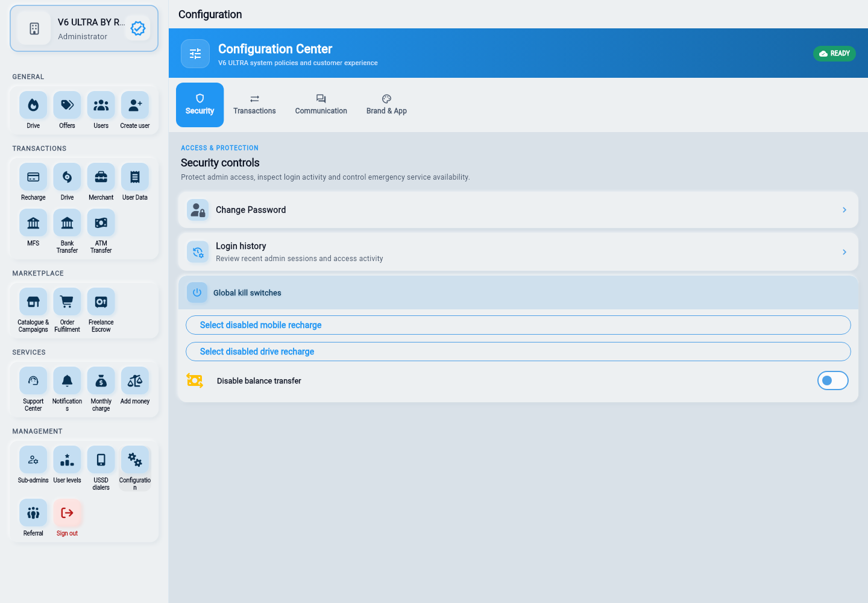Open Notifications bell icon
Screen dimensions: 868x603
[x=67, y=381]
